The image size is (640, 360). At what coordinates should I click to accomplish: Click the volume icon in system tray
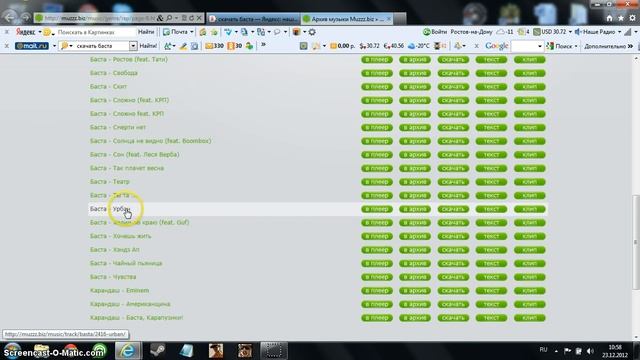point(590,351)
